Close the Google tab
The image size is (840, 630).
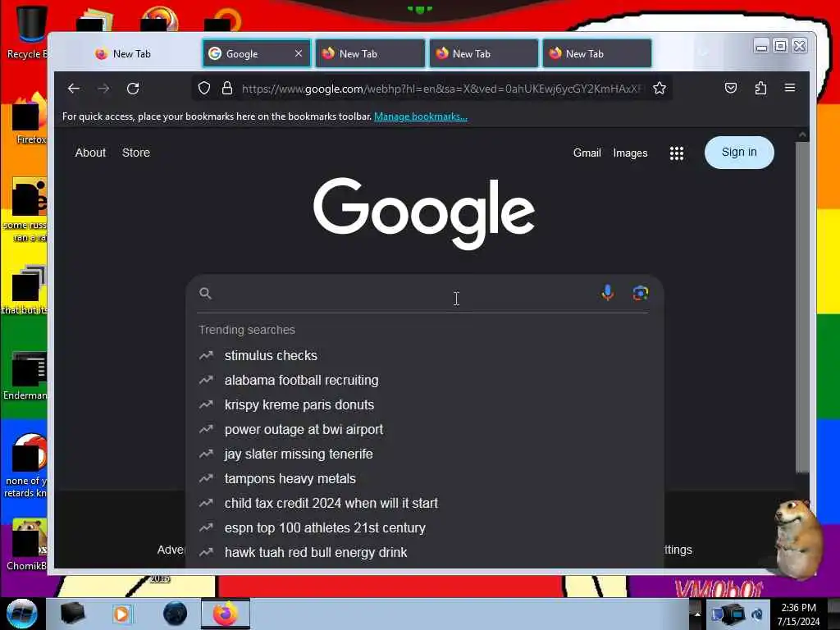(x=299, y=53)
